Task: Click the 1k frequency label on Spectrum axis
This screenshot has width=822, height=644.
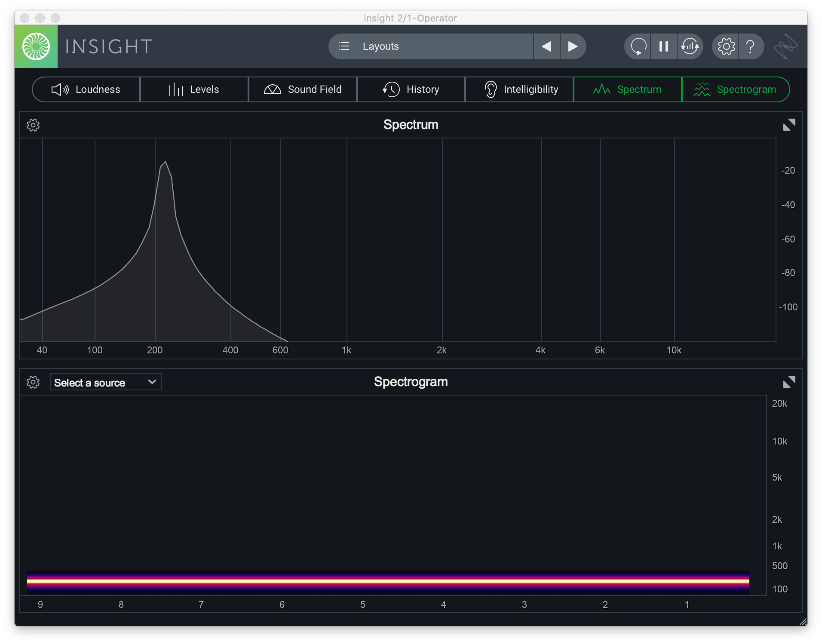Action: pos(347,350)
